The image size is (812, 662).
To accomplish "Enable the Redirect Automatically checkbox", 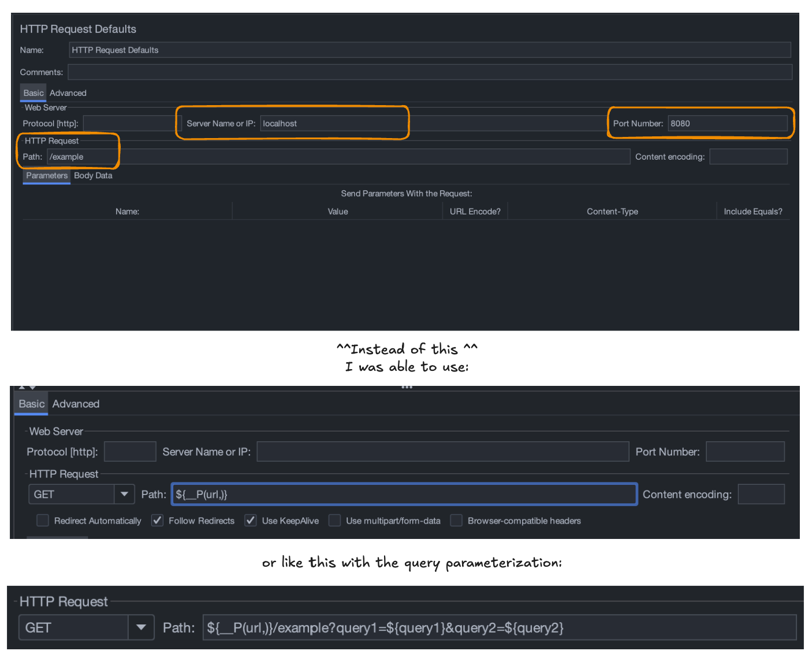I will (42, 520).
